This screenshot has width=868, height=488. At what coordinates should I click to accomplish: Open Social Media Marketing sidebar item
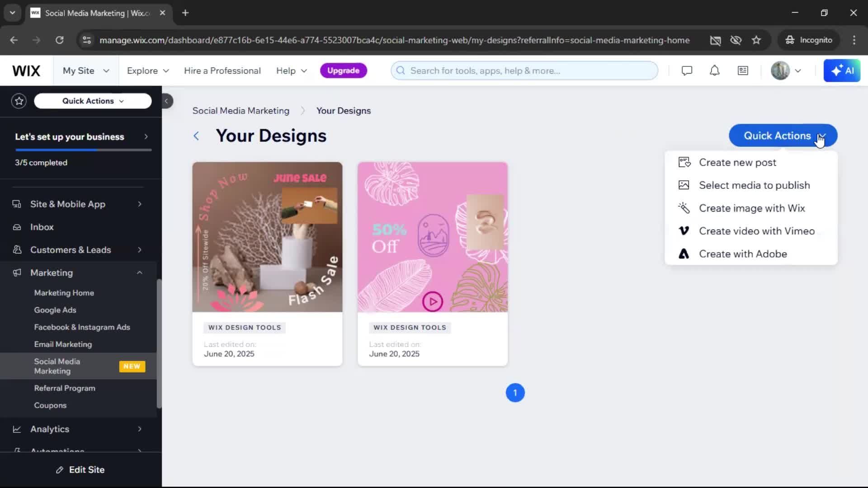(x=79, y=366)
